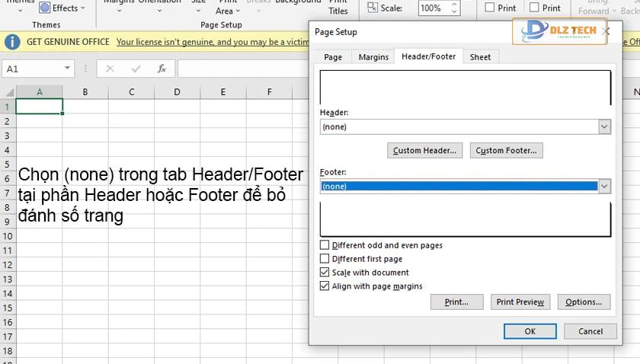The image size is (640, 364).
Task: Cancel the Page Setup dialog
Action: [x=590, y=331]
